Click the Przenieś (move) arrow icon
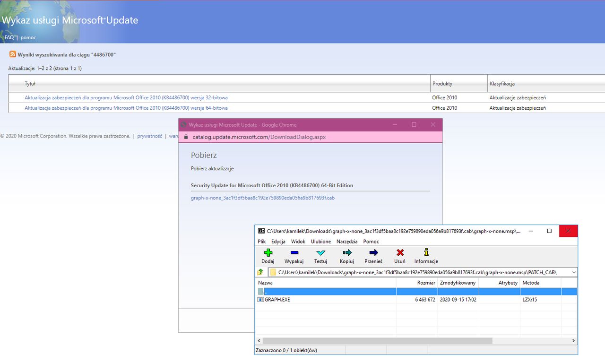This screenshot has width=605, height=364. tap(373, 252)
